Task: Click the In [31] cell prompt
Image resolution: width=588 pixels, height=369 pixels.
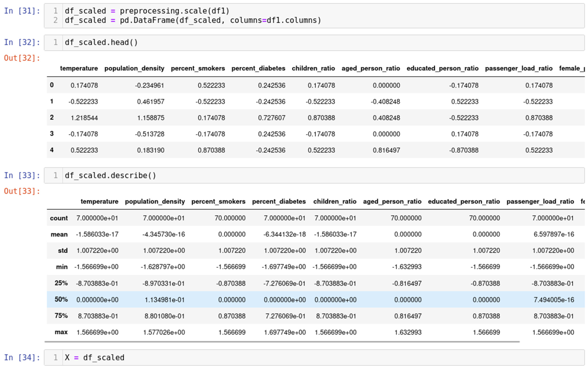Action: coord(22,11)
